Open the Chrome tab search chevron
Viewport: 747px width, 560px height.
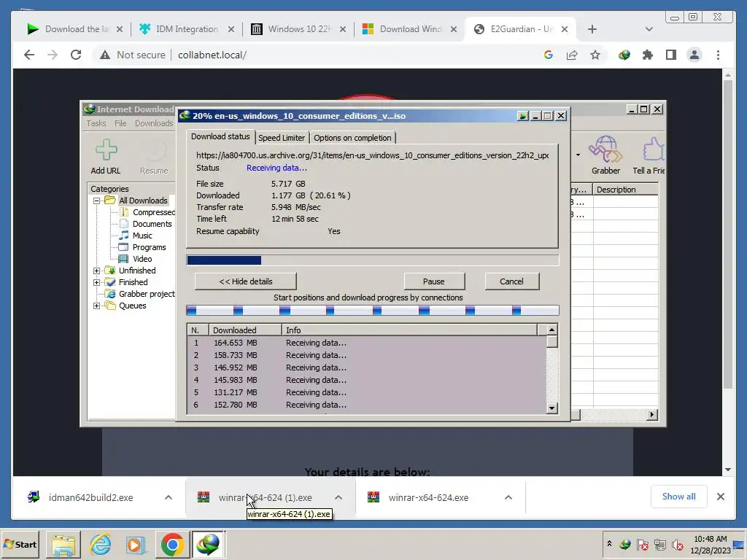click(x=649, y=29)
